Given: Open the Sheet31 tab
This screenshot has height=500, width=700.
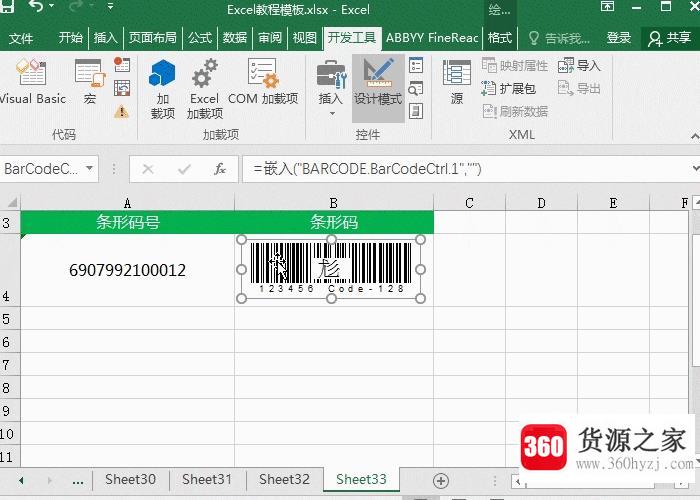Looking at the screenshot, I should [207, 479].
